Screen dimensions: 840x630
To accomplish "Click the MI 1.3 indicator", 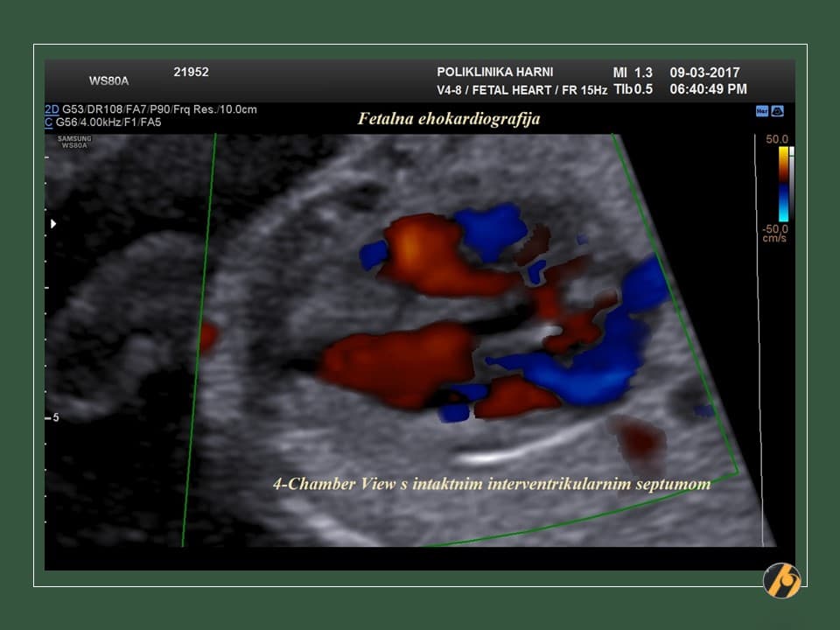I will pos(632,73).
